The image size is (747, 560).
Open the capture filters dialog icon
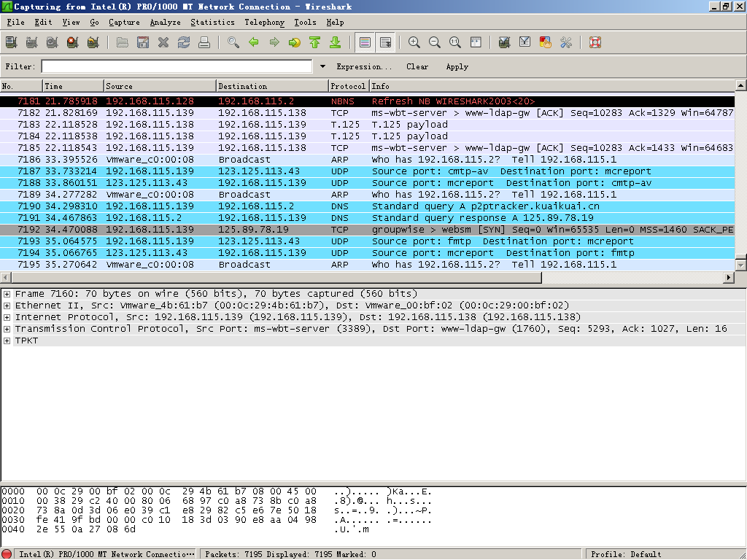tap(505, 42)
